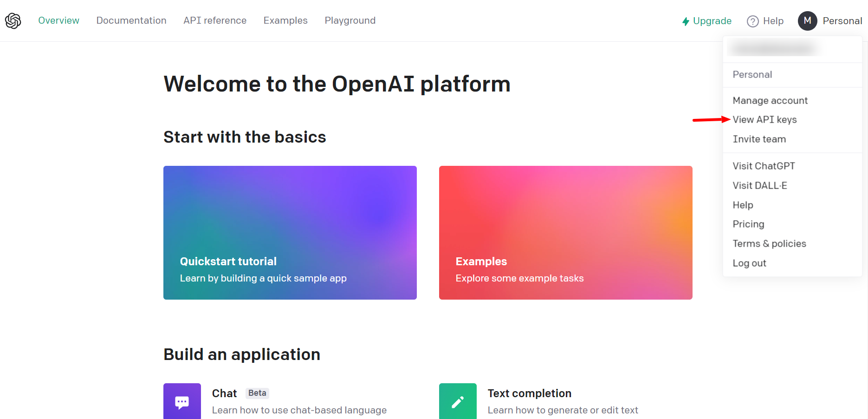Click the Chat heading link
Screen dimensions: 868x419
(224, 393)
